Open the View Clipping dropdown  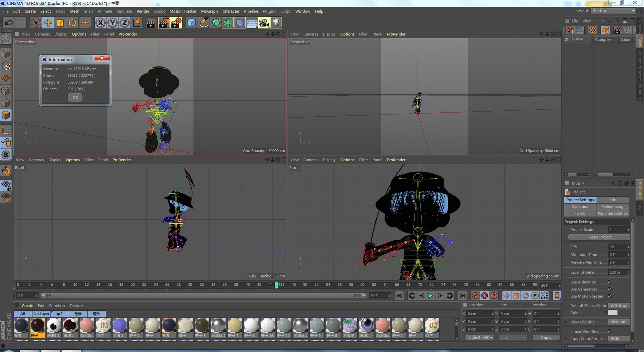pyautogui.click(x=619, y=322)
